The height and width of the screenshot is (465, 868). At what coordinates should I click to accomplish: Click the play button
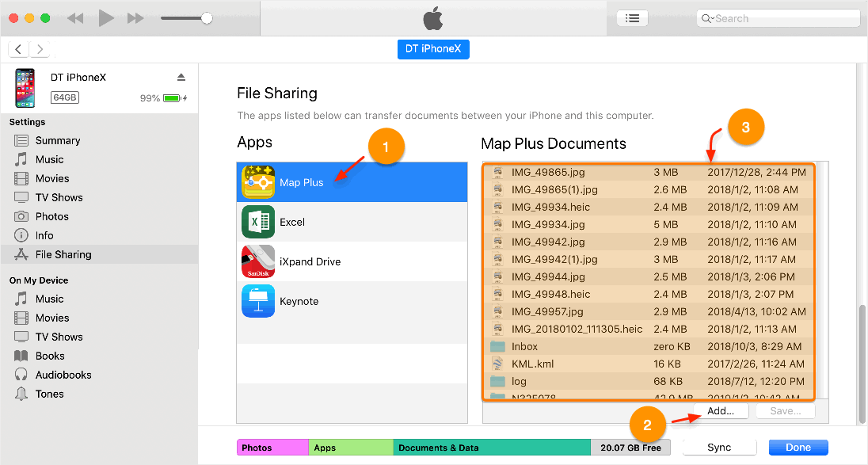coord(106,18)
